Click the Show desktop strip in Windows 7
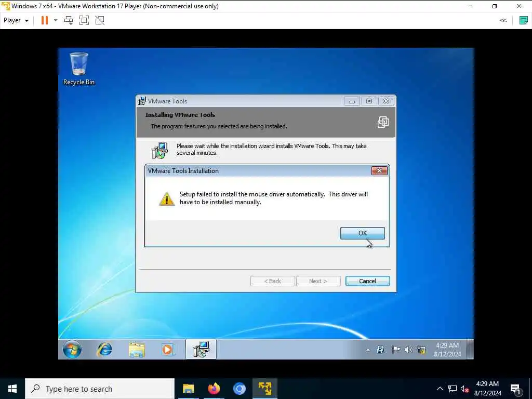Image resolution: width=532 pixels, height=399 pixels. (x=470, y=349)
